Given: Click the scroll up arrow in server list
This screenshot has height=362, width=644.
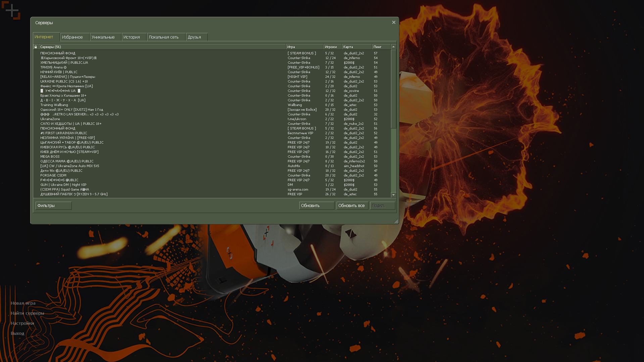Looking at the screenshot, I should (393, 47).
